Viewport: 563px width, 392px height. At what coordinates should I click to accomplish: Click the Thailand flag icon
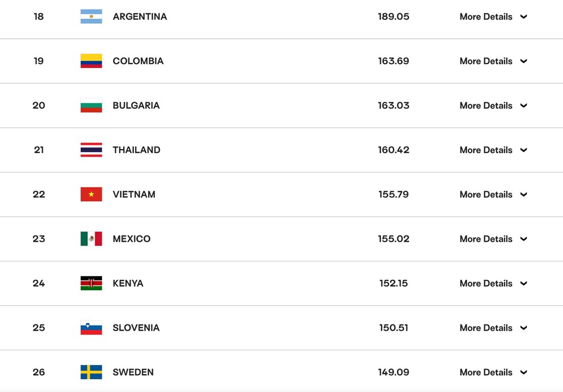click(x=91, y=150)
